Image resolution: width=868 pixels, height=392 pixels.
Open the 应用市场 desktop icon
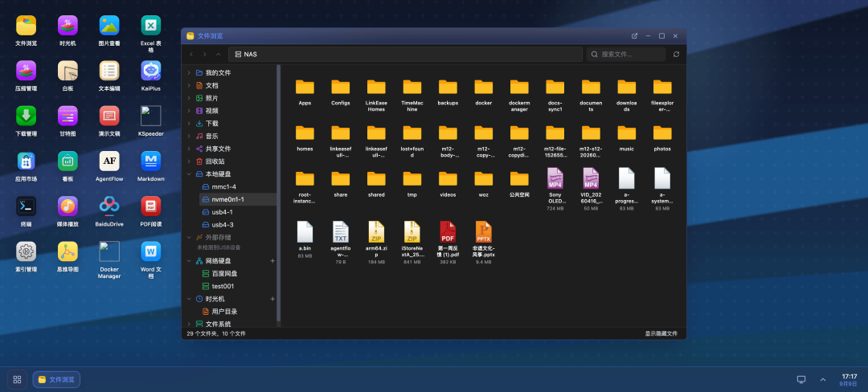(26, 161)
